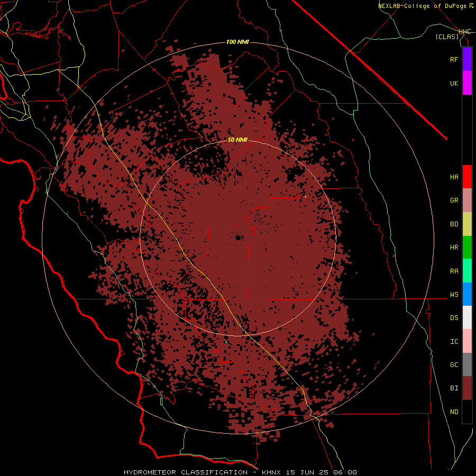Click the HA red legend swatch
This screenshot has width=476, height=476.
[x=467, y=177]
